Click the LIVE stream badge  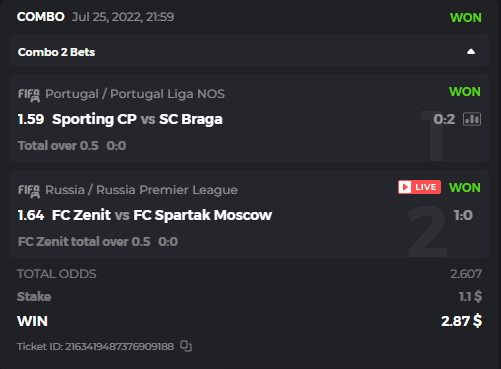419,187
